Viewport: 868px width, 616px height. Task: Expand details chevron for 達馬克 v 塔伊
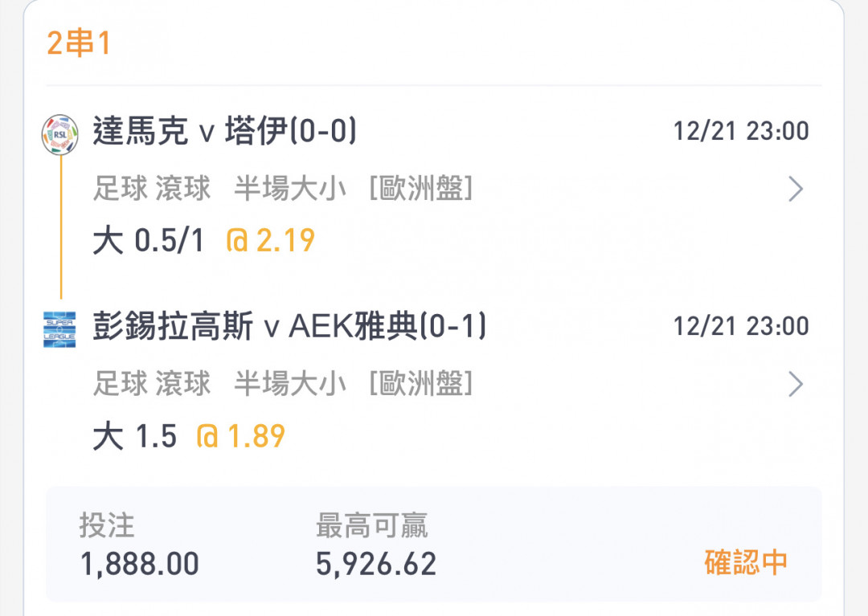796,189
